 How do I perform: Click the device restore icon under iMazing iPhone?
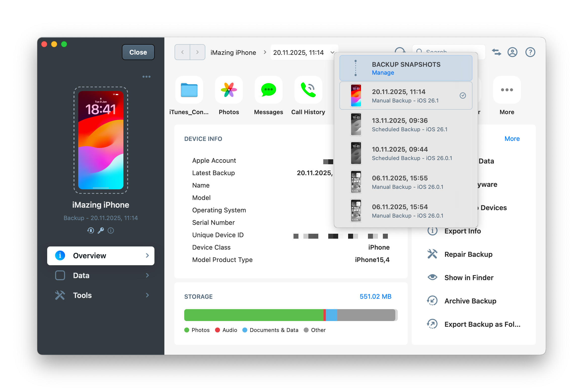pos(91,230)
